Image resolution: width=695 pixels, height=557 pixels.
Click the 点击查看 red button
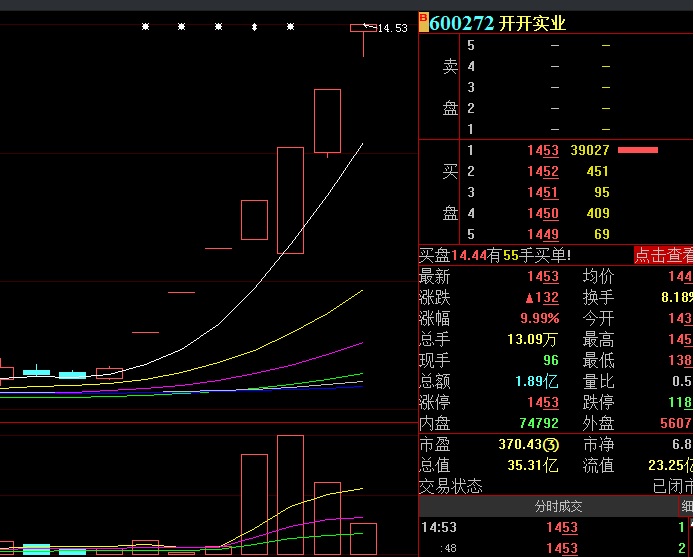coord(663,255)
